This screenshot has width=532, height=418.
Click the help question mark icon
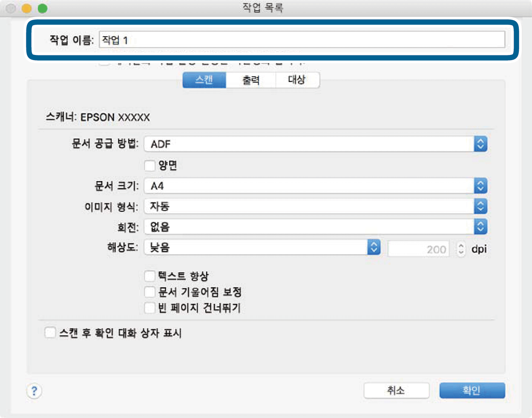[34, 391]
